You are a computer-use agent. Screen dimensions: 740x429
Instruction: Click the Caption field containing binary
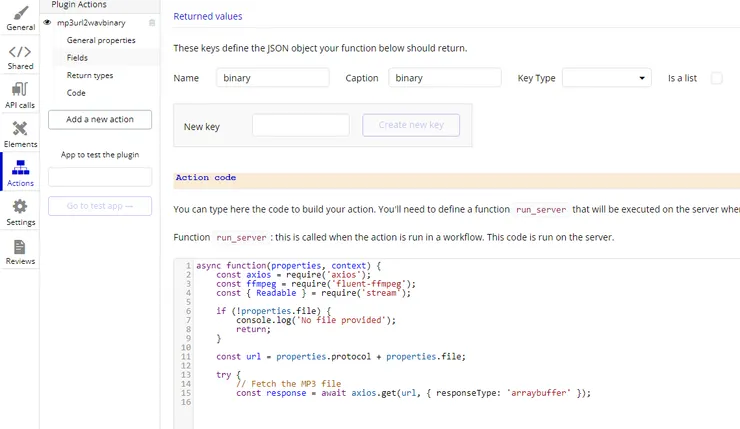pos(444,78)
